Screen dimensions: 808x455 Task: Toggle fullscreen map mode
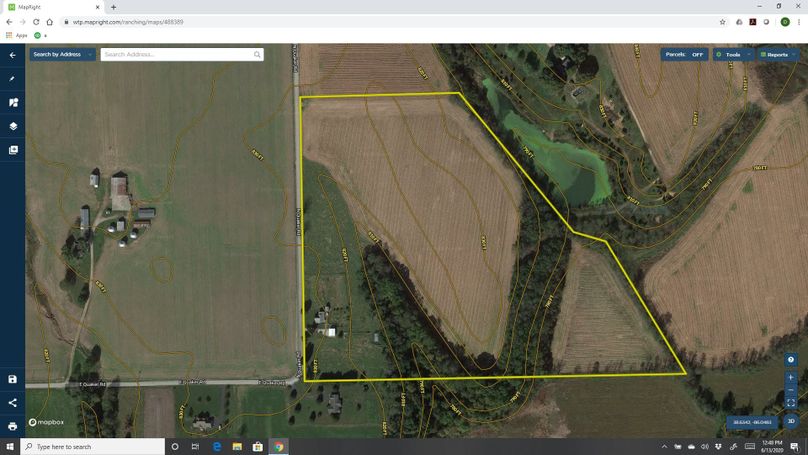(791, 403)
